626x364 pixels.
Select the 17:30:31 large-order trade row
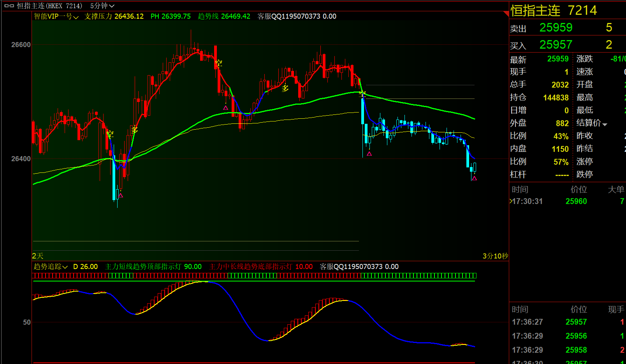[x=568, y=201]
